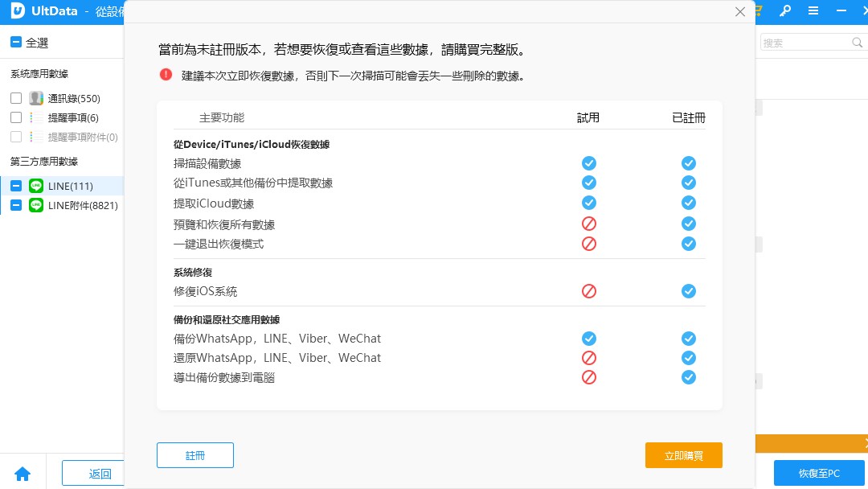Click the 從Device/iTunes/iCloud恢復數據 heading
Viewport: 868px width, 489px height.
pos(252,145)
